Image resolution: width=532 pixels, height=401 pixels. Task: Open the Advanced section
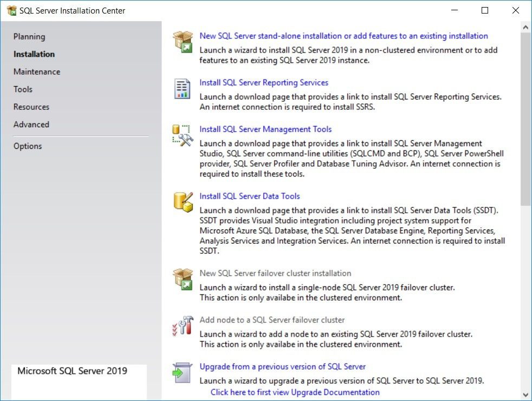point(31,124)
